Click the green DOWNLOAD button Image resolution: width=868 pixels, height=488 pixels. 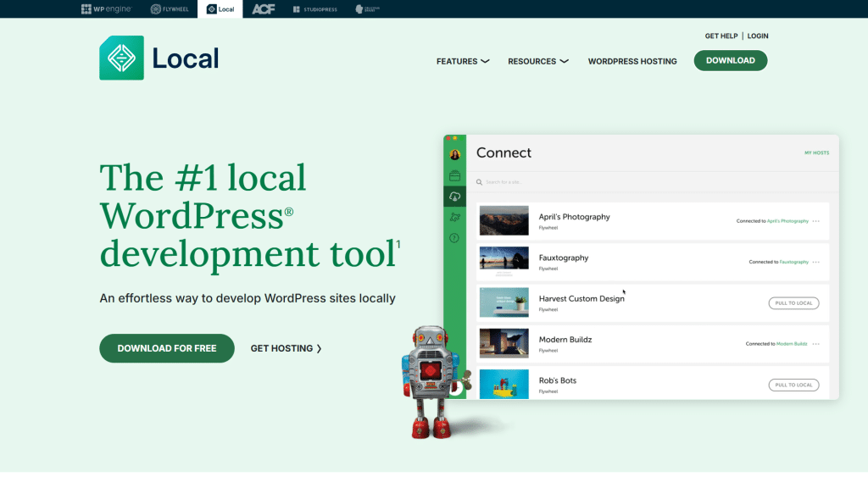730,60
